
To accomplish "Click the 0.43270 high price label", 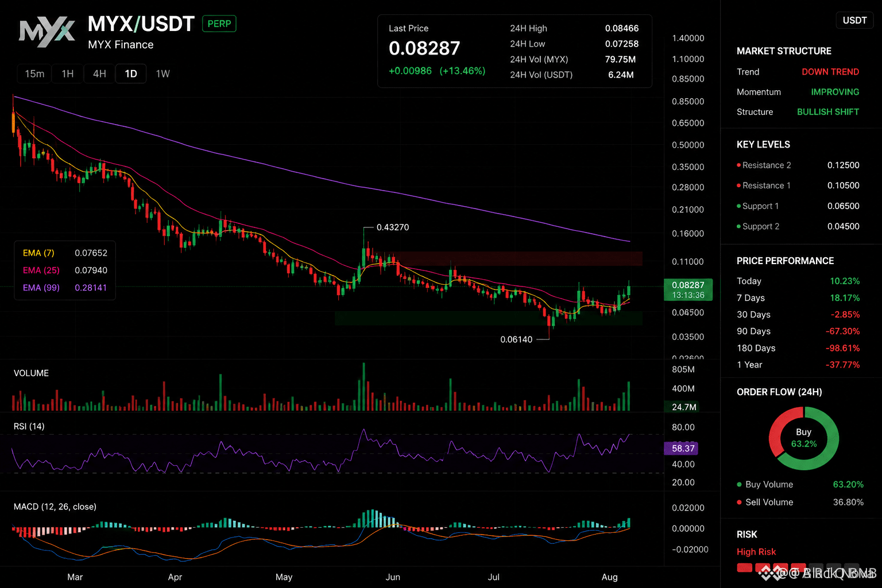I will (x=393, y=227).
